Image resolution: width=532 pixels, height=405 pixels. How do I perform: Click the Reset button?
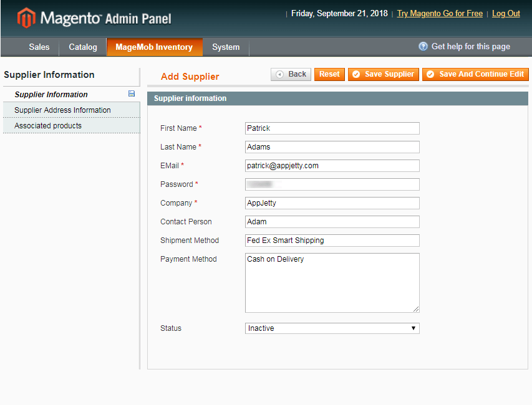(x=329, y=74)
